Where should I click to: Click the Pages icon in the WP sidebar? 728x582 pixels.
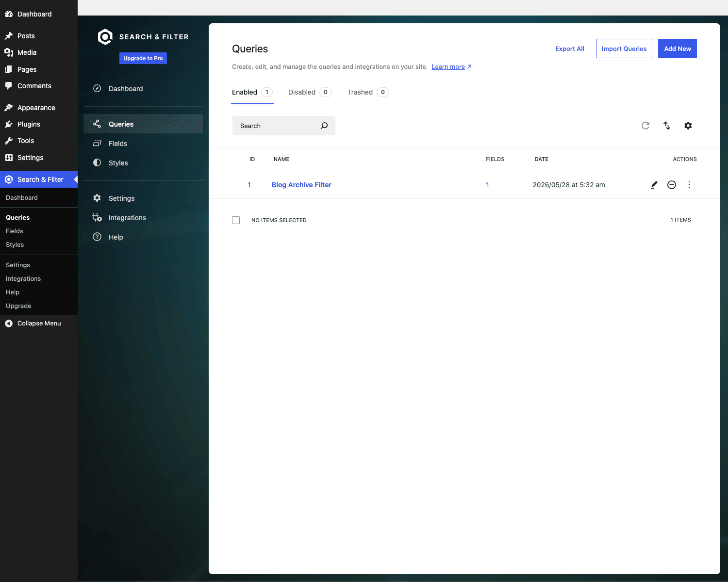9,69
